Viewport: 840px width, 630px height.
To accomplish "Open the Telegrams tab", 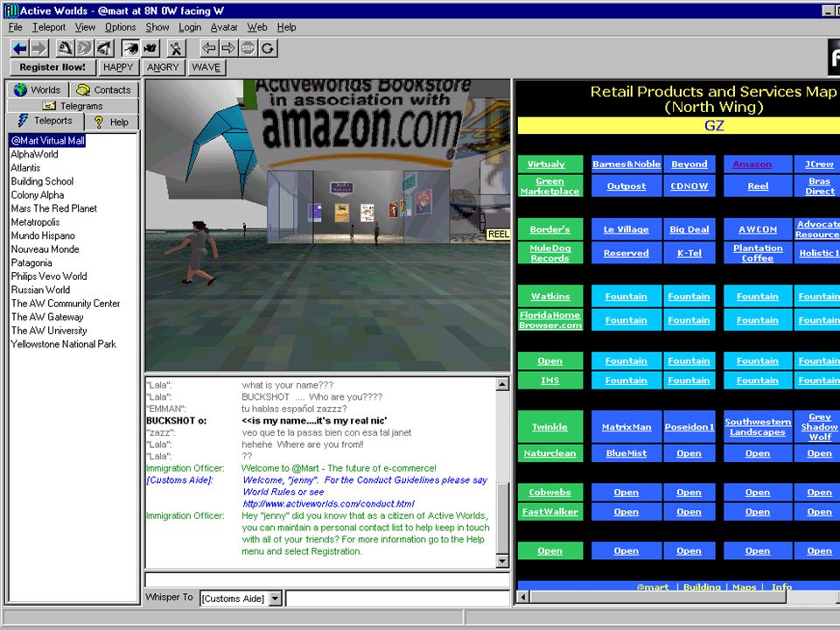I will tap(73, 106).
